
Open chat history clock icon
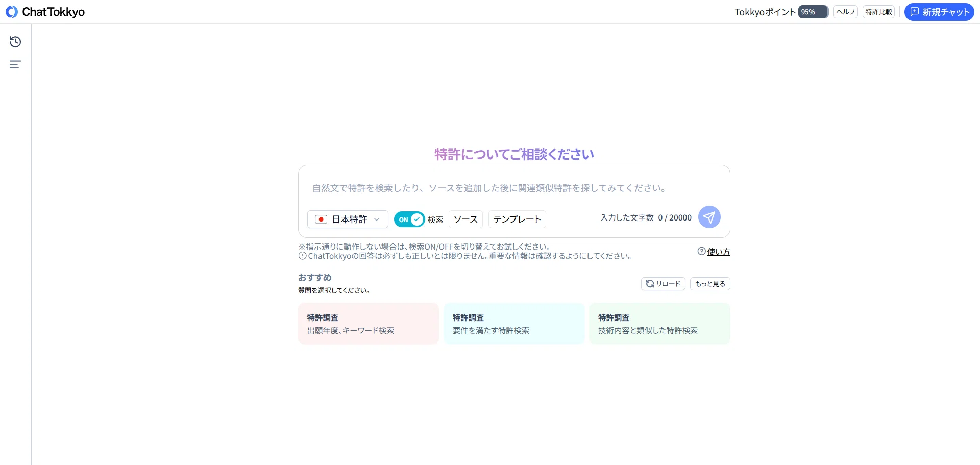[x=15, y=42]
